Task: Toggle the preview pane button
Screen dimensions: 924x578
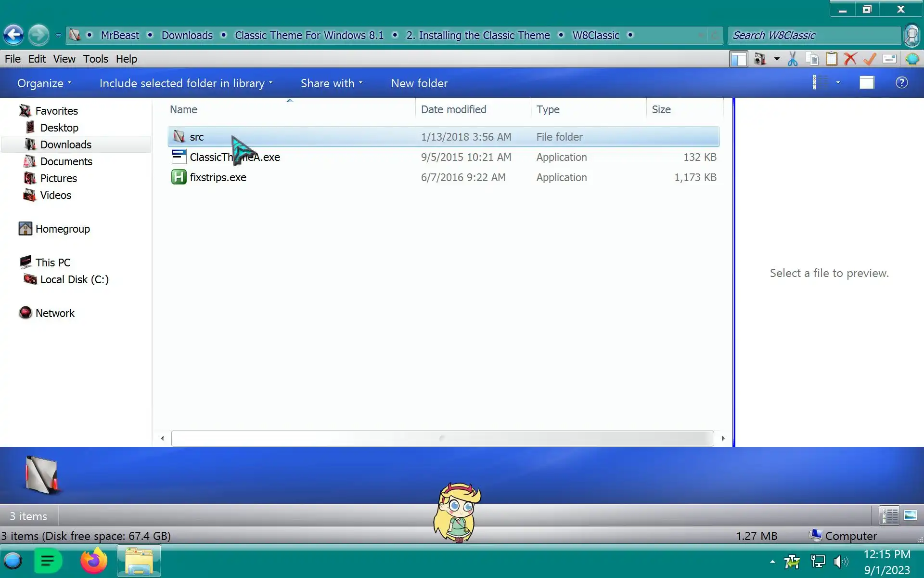Action: click(x=867, y=83)
